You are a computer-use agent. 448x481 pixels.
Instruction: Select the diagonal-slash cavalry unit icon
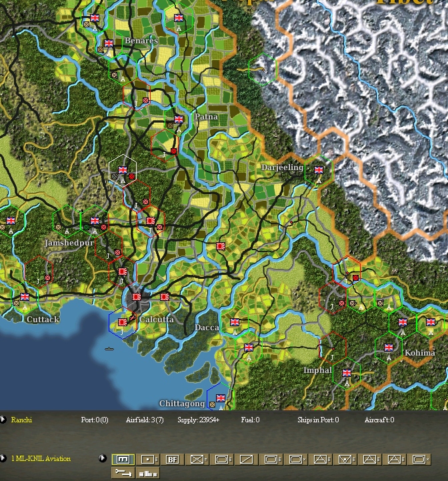(x=247, y=459)
